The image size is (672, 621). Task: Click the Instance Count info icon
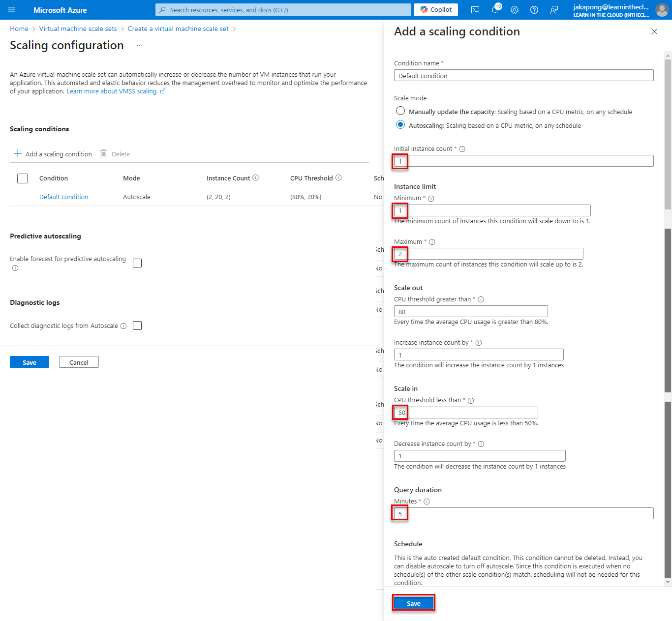coord(255,178)
